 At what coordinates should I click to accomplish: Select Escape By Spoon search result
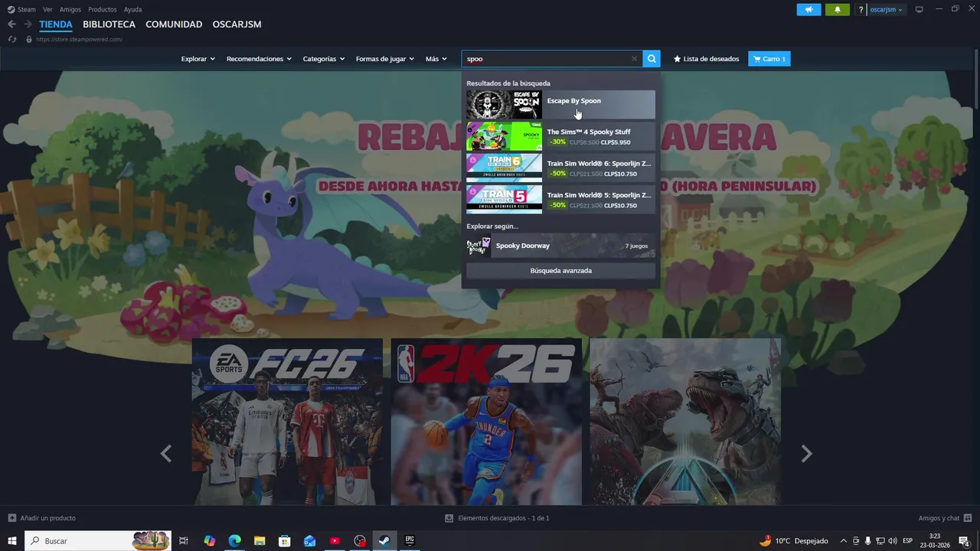point(560,105)
